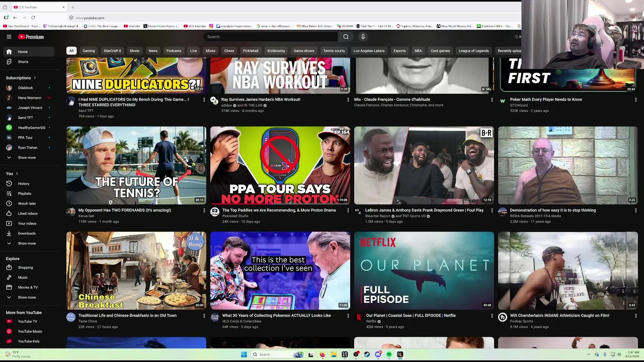This screenshot has width=644, height=362.
Task: Open Downloads in the sidebar
Action: point(29,233)
